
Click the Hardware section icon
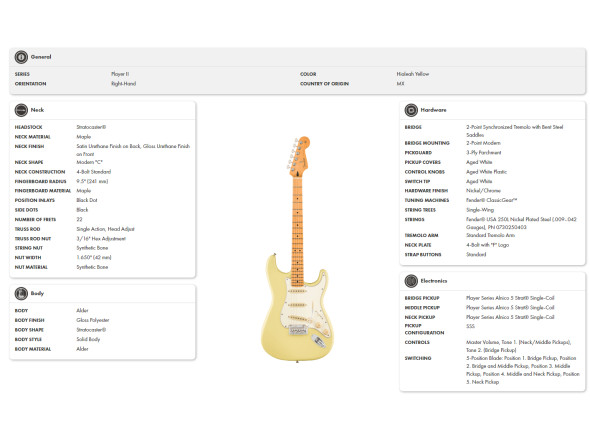coord(411,110)
